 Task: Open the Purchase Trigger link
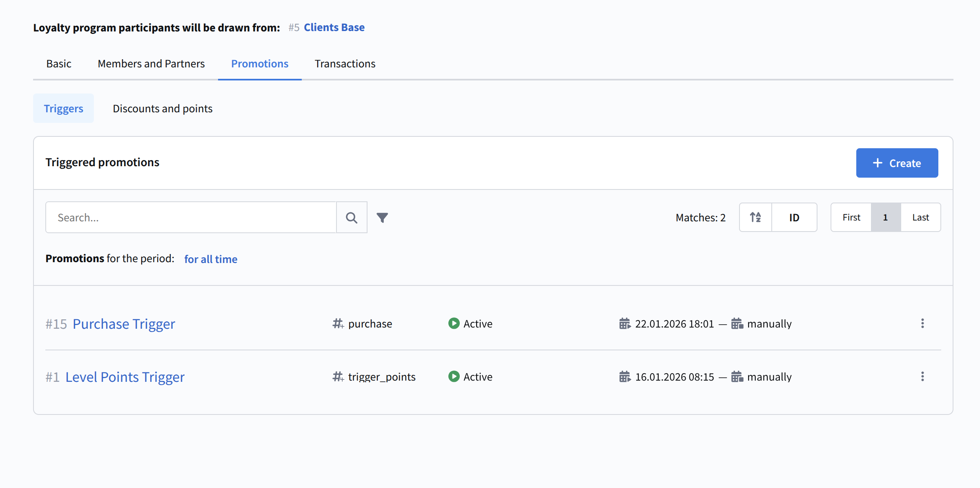[124, 324]
